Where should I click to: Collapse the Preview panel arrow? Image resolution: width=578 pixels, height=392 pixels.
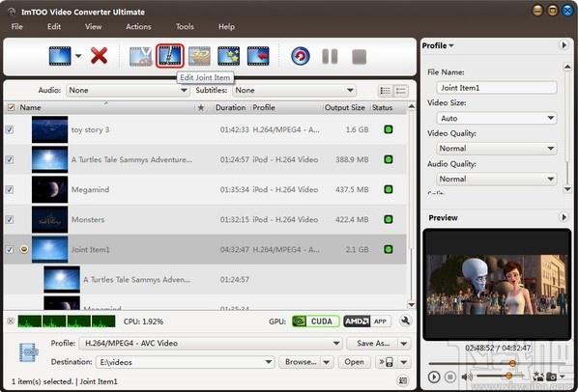coord(564,217)
